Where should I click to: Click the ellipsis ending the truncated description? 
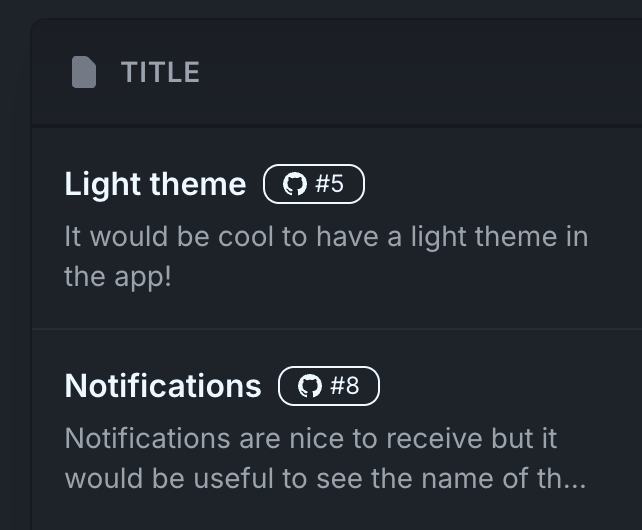574,480
